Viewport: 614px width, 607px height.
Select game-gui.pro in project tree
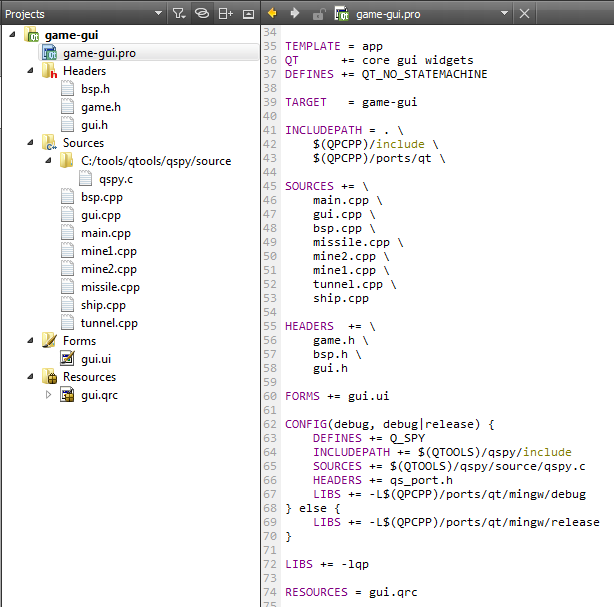coord(99,53)
